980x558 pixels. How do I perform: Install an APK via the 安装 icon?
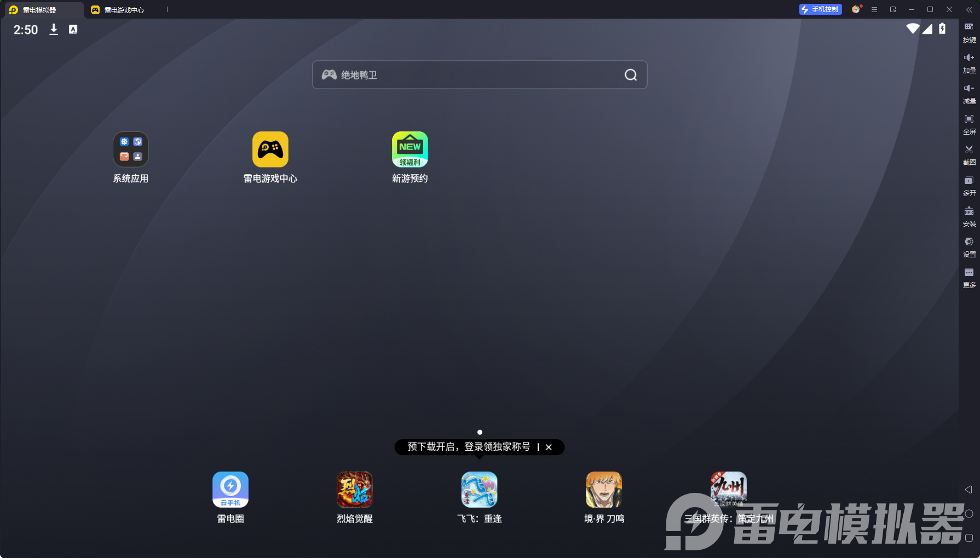tap(969, 217)
